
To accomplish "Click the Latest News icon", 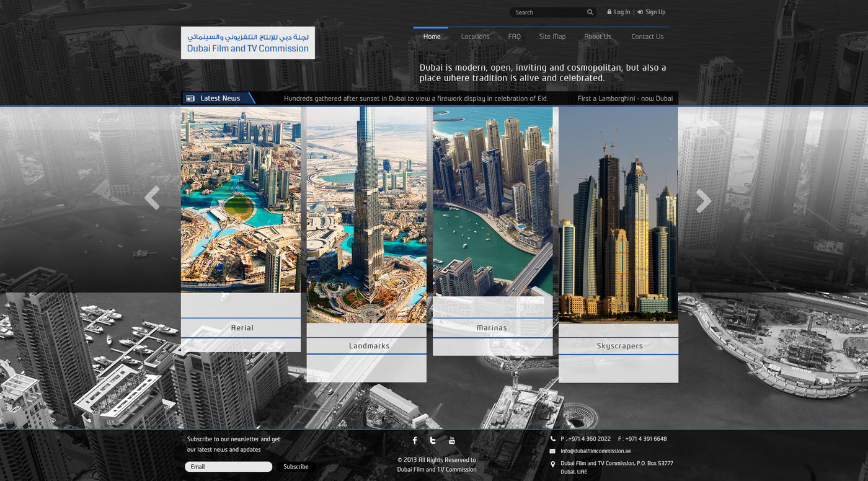I will tap(190, 99).
